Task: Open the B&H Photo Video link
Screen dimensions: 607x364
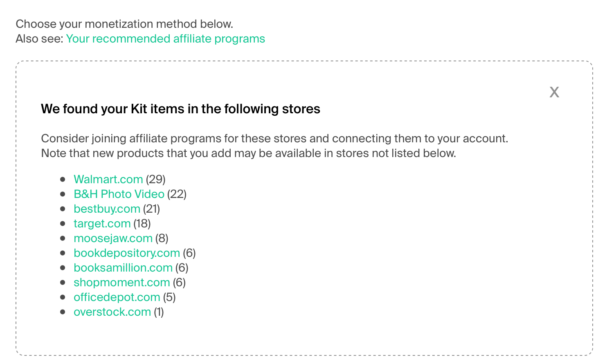Action: click(119, 194)
